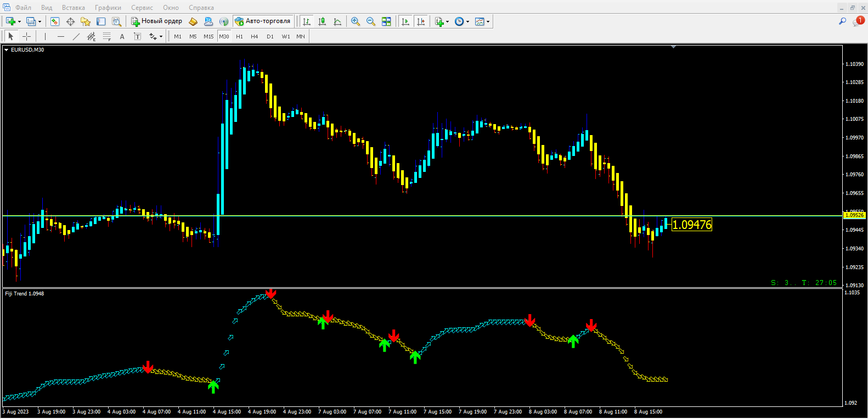Screen dimensions: 868x419
Task: Open the Окно menu
Action: (x=171, y=8)
